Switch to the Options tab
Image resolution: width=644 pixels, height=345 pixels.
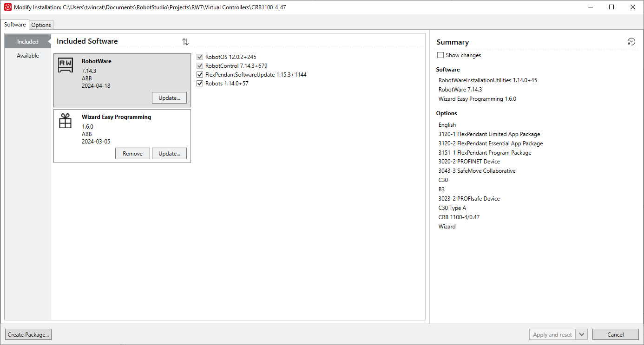click(x=41, y=25)
